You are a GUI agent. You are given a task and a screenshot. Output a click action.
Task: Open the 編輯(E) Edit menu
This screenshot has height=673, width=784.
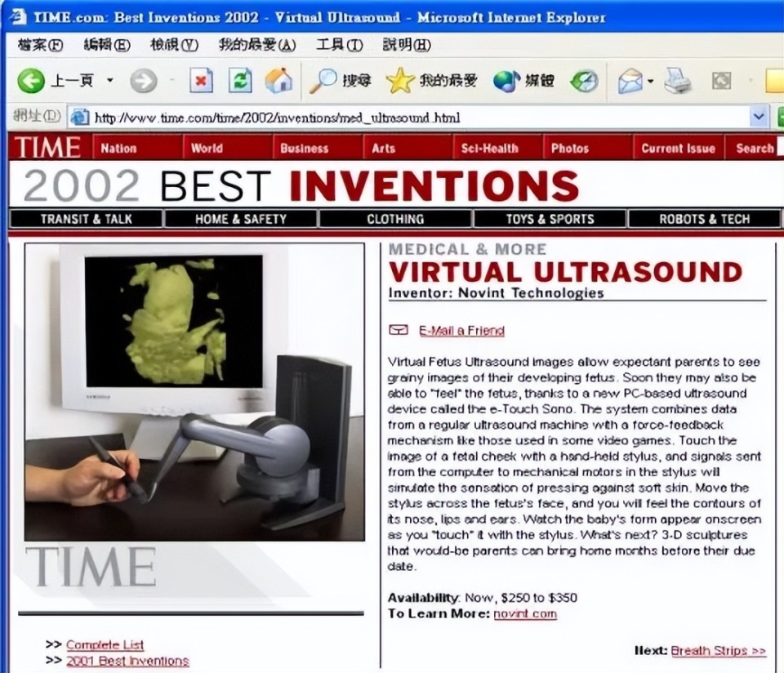[107, 45]
